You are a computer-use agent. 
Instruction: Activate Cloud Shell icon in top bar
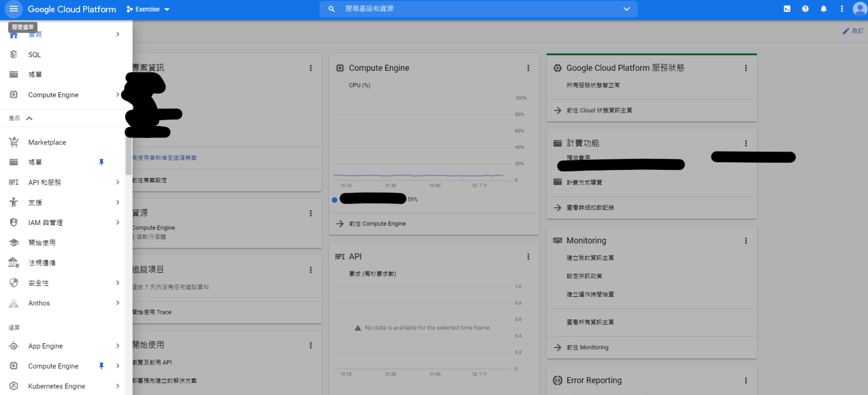[787, 9]
